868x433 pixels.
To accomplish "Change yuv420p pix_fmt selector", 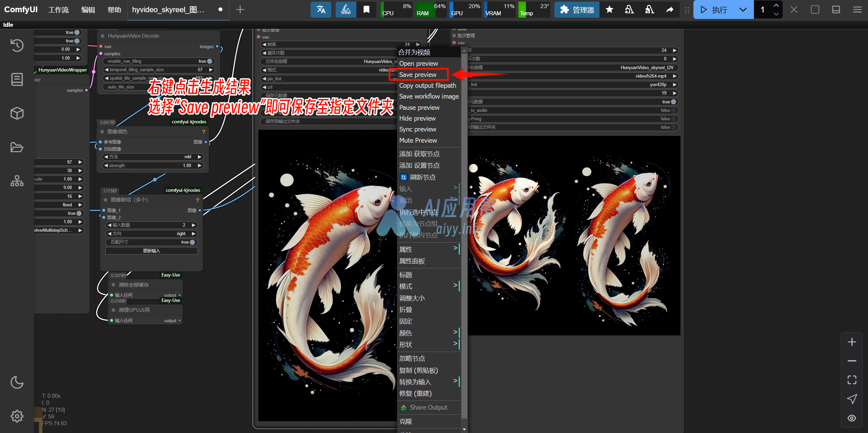I will pos(573,85).
